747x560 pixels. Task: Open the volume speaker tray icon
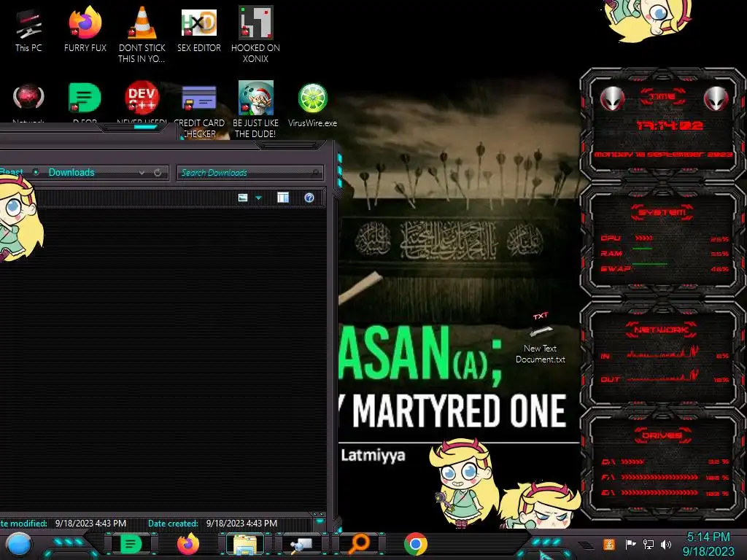point(666,544)
